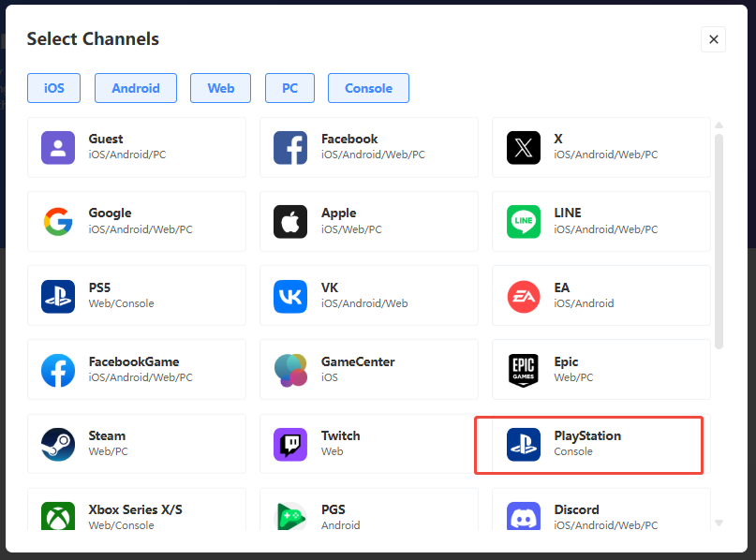This screenshot has height=560, width=756.
Task: Click the "Xbox Series X/S" channel name
Action: [x=136, y=509]
